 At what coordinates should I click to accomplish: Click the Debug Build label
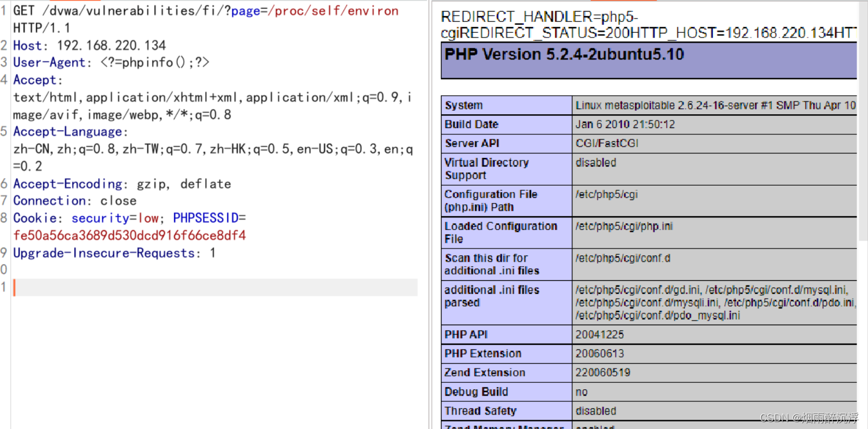pos(476,392)
